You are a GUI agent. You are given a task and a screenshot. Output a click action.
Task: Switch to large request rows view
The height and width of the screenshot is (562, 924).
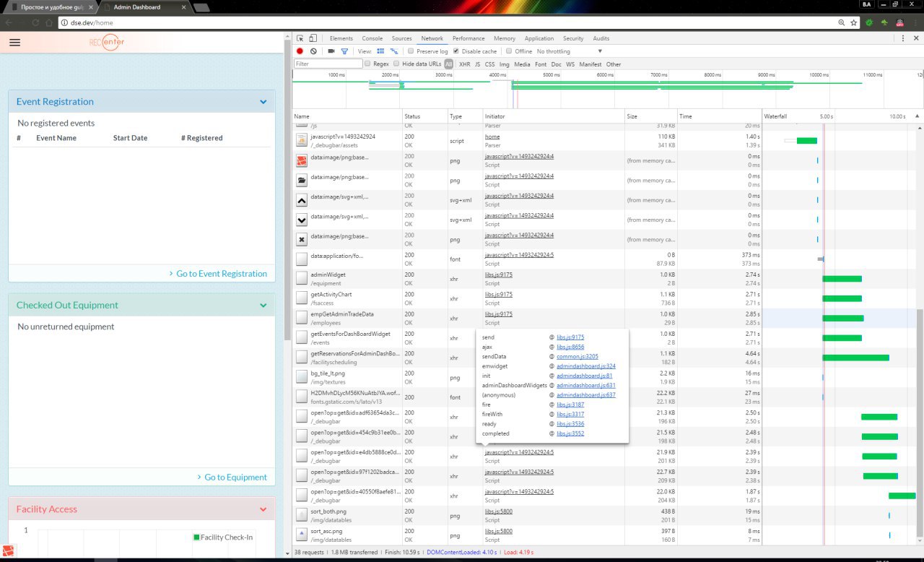click(380, 51)
